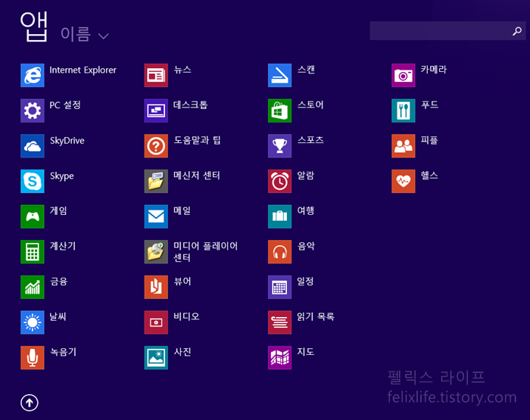Click the 'SkyDrive' label
Screen dimensions: 530x420
coord(67,141)
